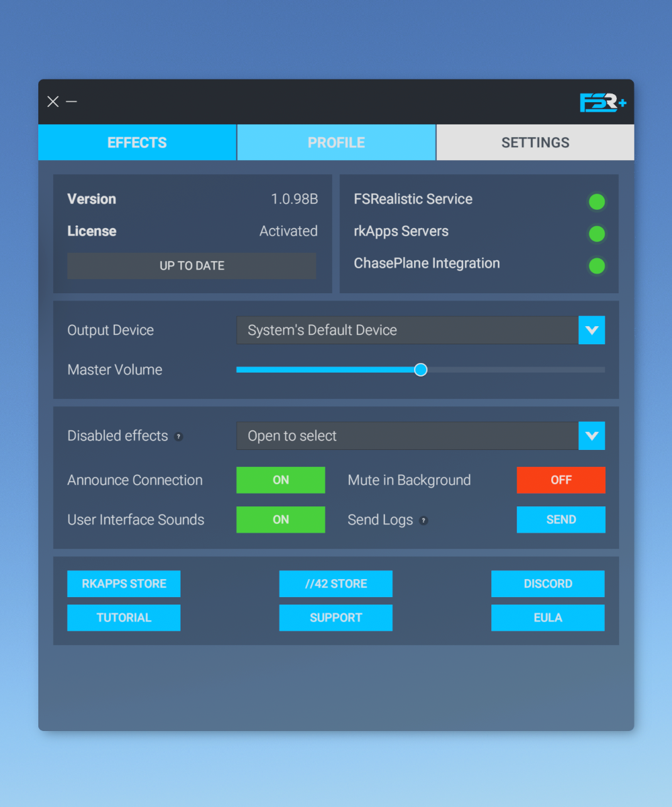Screen dimensions: 672x807
Task: Click the FSR+ logo in the title bar
Action: click(602, 102)
